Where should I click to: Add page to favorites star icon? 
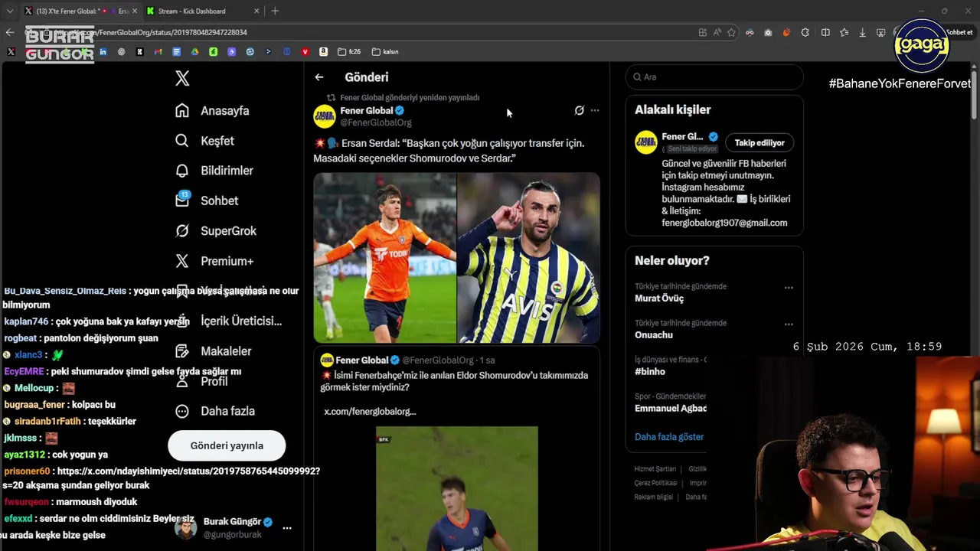731,32
